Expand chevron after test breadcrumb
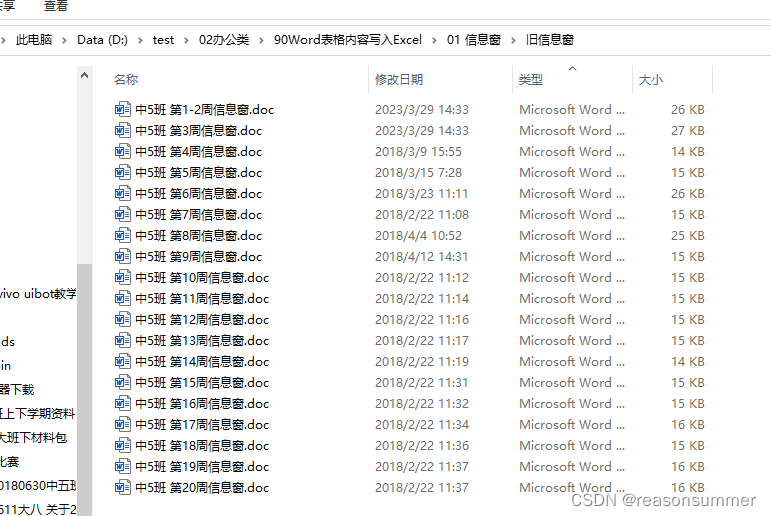 point(186,40)
